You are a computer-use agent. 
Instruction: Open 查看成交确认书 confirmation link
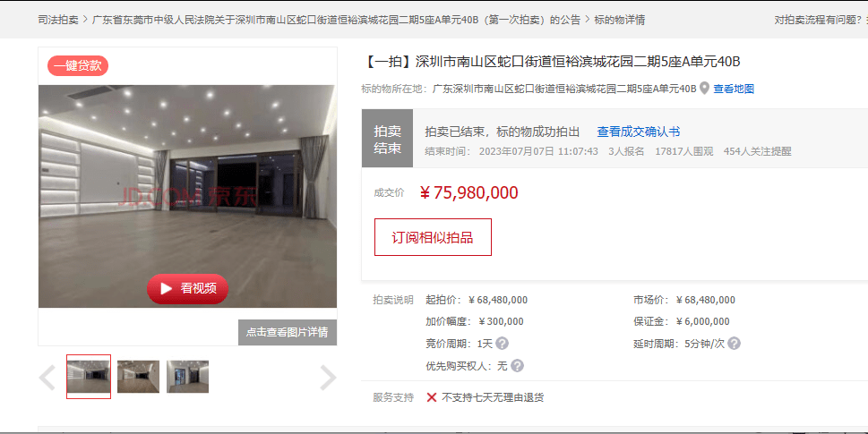(639, 132)
